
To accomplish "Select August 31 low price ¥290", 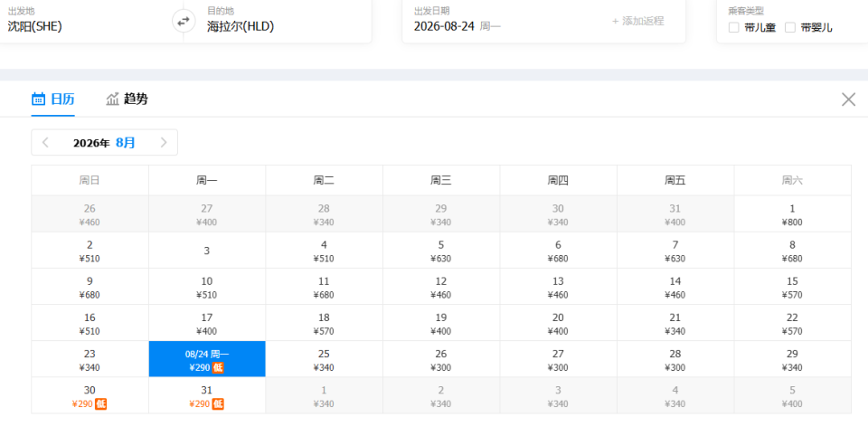I will [207, 395].
